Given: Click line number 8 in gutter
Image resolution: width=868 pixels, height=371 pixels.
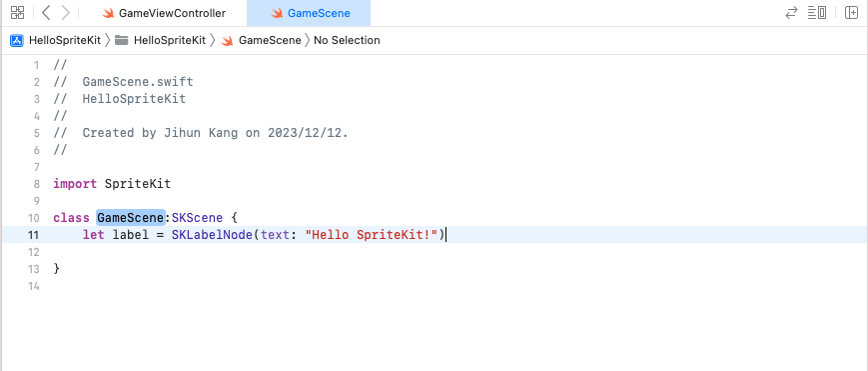Looking at the screenshot, I should 37,184.
